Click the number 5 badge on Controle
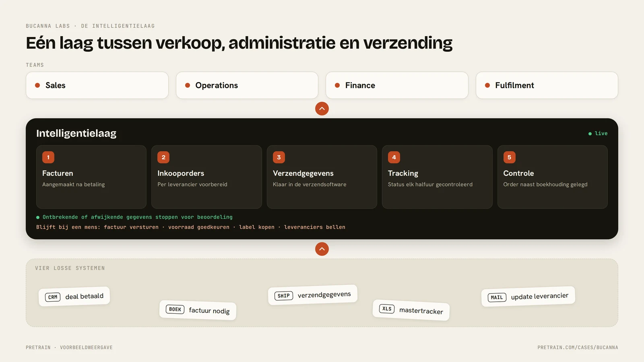 (509, 157)
